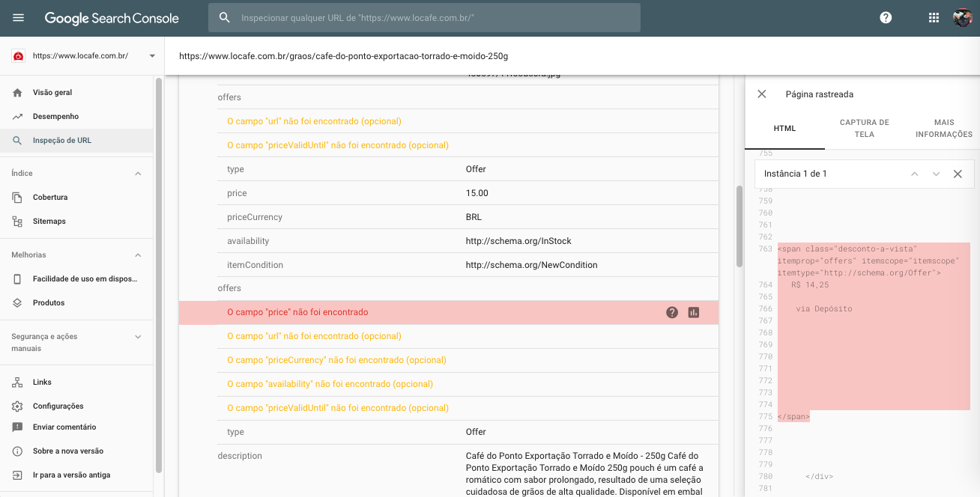
Task: Open Cobertura report
Action: (x=76, y=198)
